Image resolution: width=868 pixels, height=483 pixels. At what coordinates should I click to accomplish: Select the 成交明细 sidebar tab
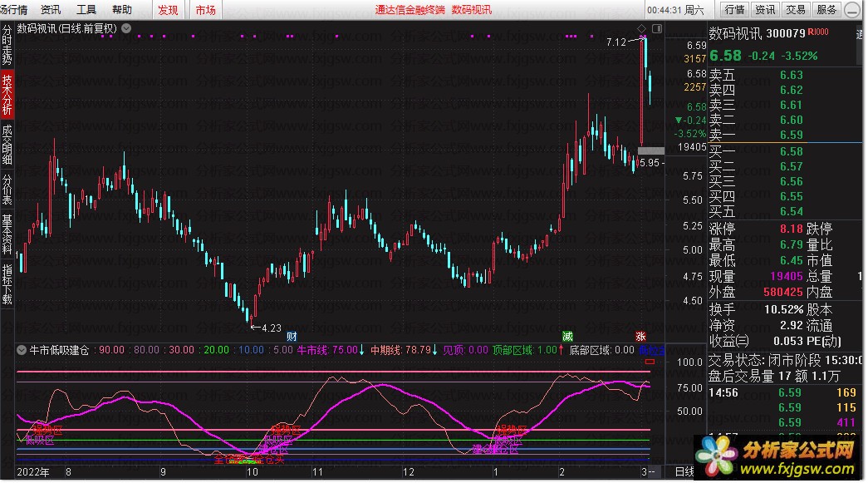pos(7,145)
